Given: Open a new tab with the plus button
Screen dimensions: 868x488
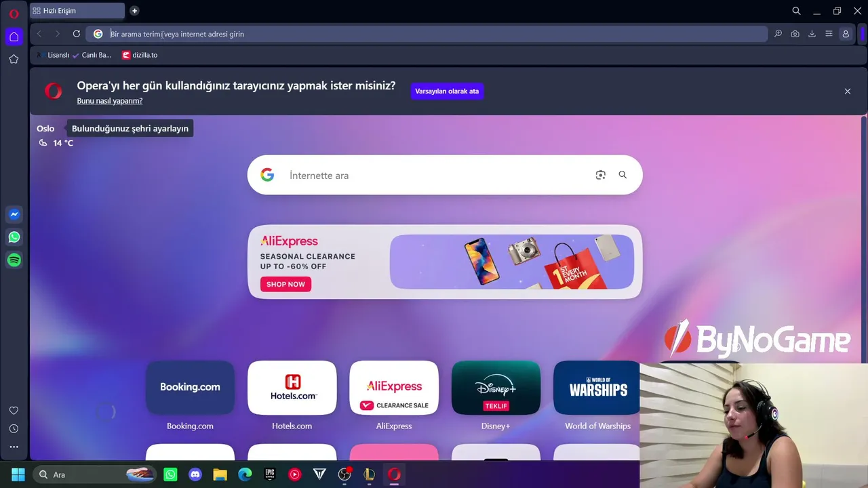Looking at the screenshot, I should pos(134,11).
